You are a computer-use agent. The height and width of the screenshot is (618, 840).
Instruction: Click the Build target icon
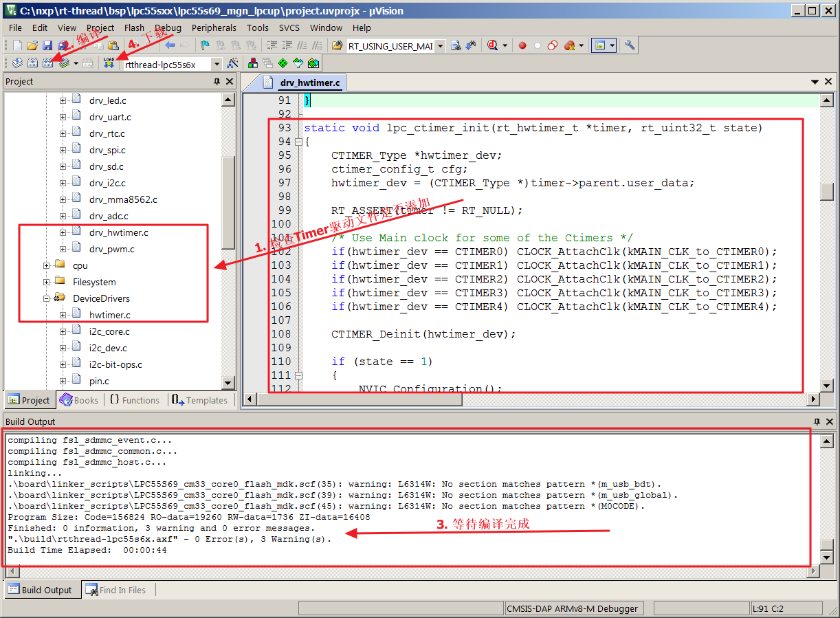point(32,64)
